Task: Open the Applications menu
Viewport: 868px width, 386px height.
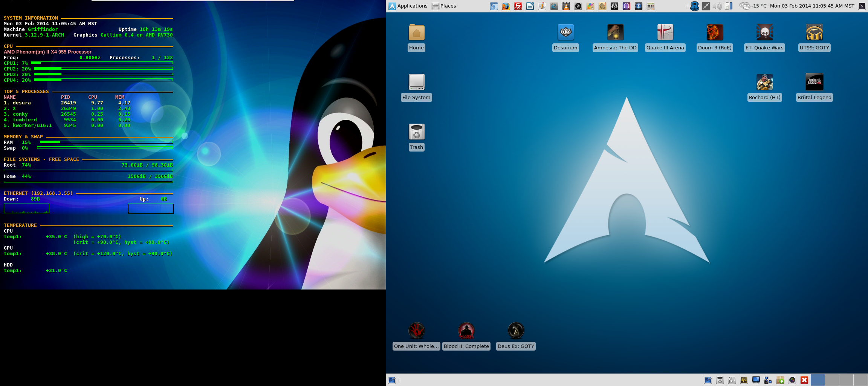Action: pos(408,6)
